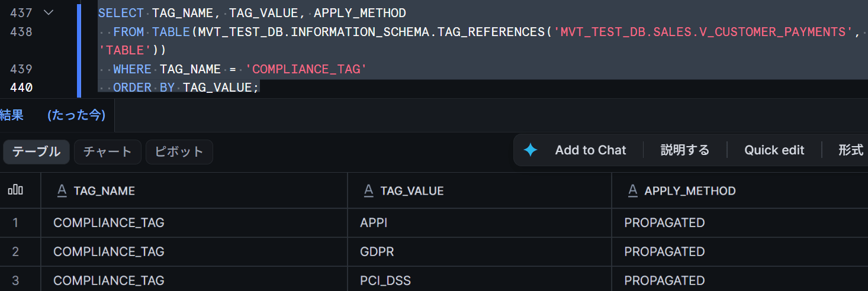Click the text type icon beside TAG_VALUE
This screenshot has height=291, width=868.
[x=368, y=190]
